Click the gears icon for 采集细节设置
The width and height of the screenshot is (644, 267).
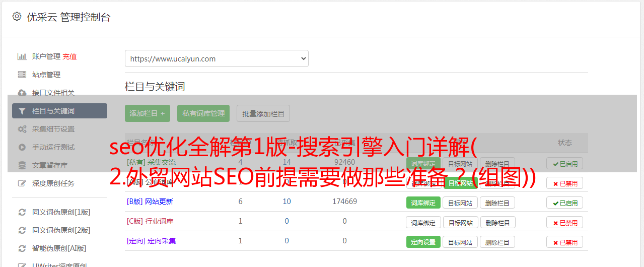(x=22, y=129)
